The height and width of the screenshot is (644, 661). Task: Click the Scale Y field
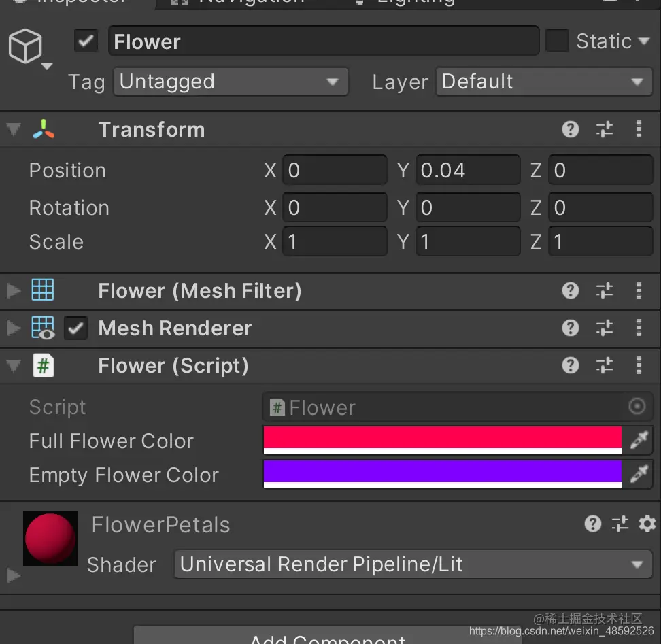click(x=468, y=241)
